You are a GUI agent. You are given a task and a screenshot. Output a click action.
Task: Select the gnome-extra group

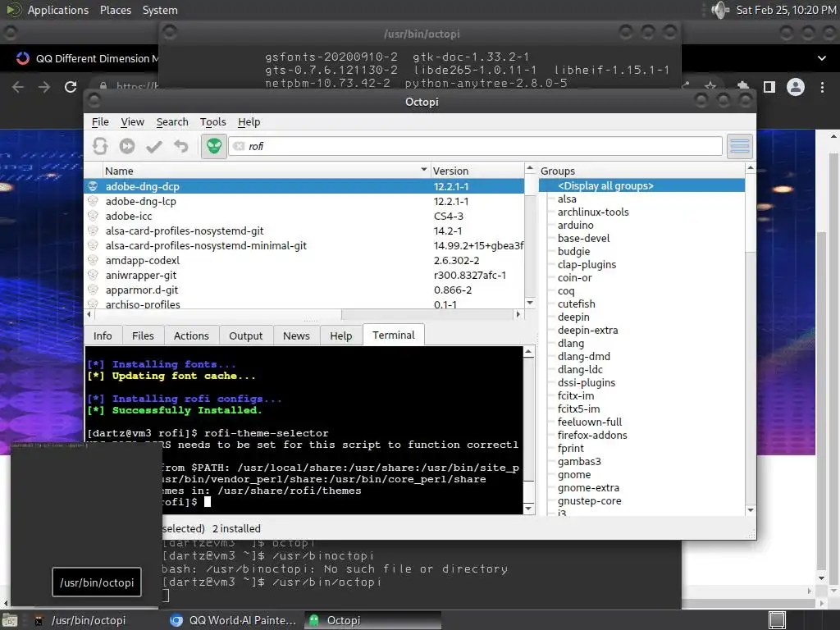click(x=588, y=487)
